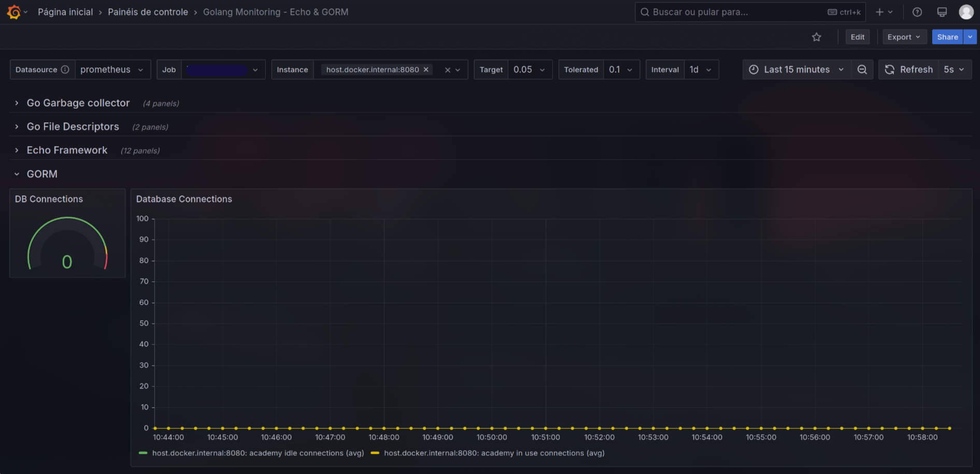Open the Export dropdown menu
This screenshot has width=980, height=474.
click(x=904, y=37)
